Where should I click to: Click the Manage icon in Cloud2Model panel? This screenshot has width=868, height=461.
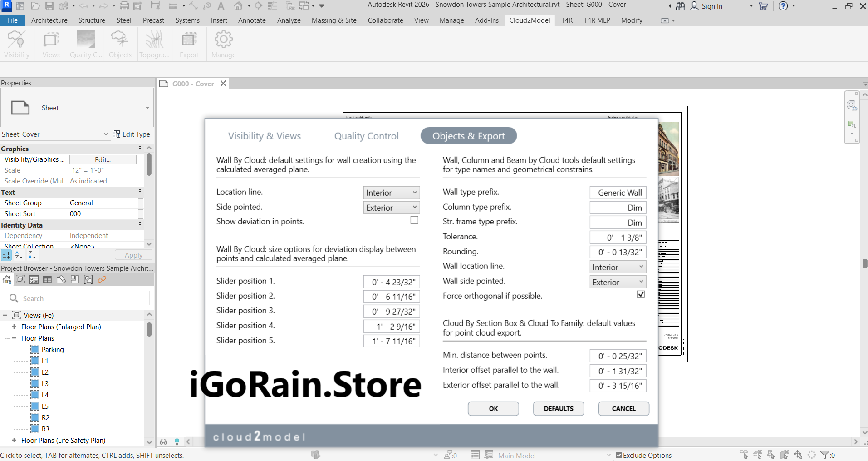click(223, 44)
